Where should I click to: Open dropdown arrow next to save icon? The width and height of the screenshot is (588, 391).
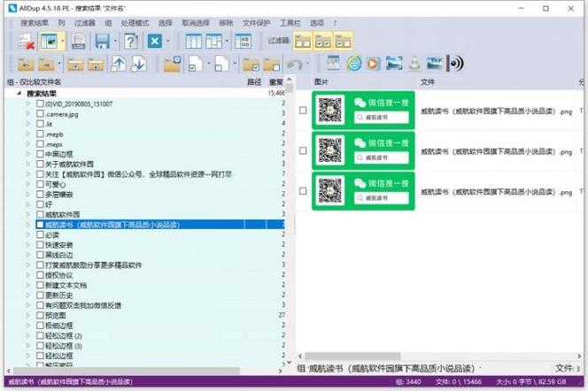coord(115,42)
